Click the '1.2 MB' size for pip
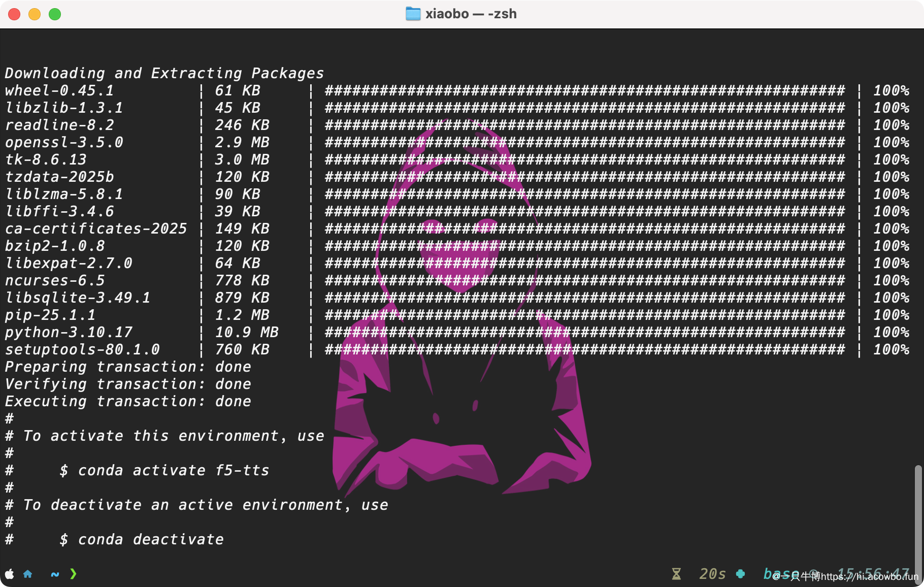The width and height of the screenshot is (924, 587). pyautogui.click(x=242, y=315)
